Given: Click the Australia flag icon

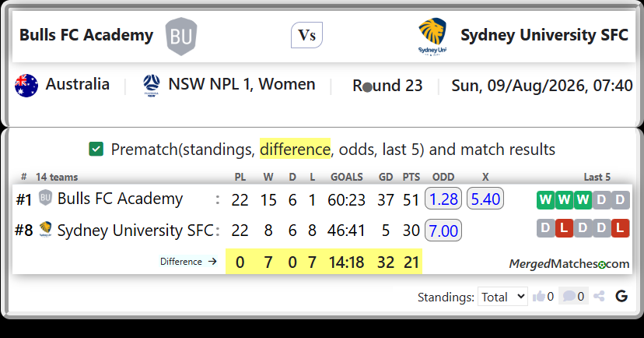Looking at the screenshot, I should [x=26, y=86].
